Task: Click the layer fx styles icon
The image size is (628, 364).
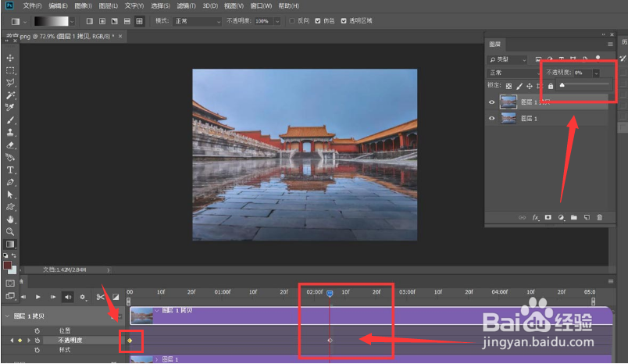Action: point(536,217)
